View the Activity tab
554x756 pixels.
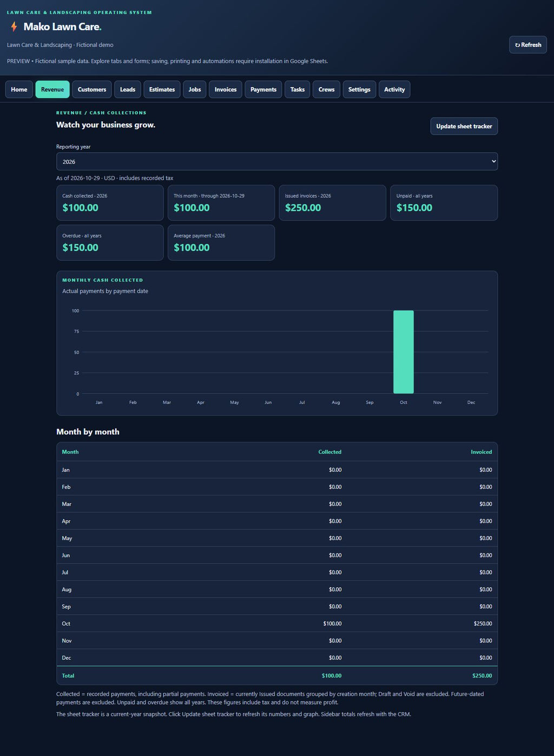394,89
